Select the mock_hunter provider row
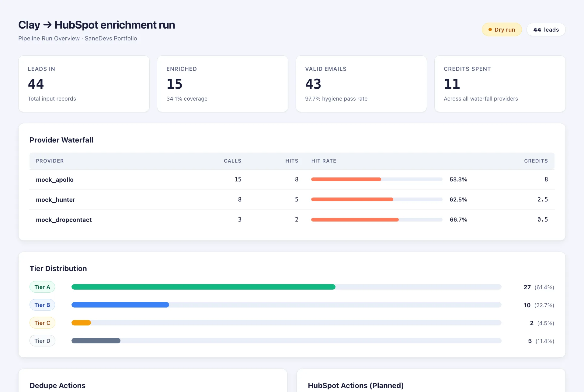 [x=292, y=200]
